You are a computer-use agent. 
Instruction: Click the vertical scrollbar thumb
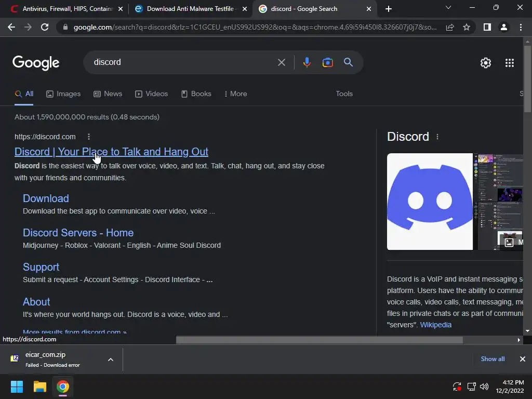[x=527, y=79]
